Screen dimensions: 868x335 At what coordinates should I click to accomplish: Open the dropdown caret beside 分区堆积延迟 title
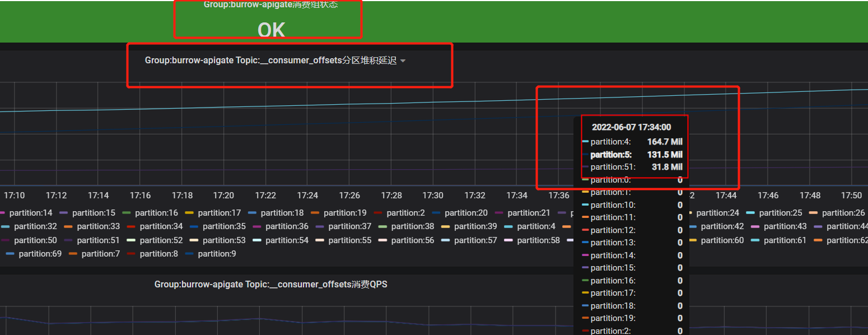[x=403, y=61]
